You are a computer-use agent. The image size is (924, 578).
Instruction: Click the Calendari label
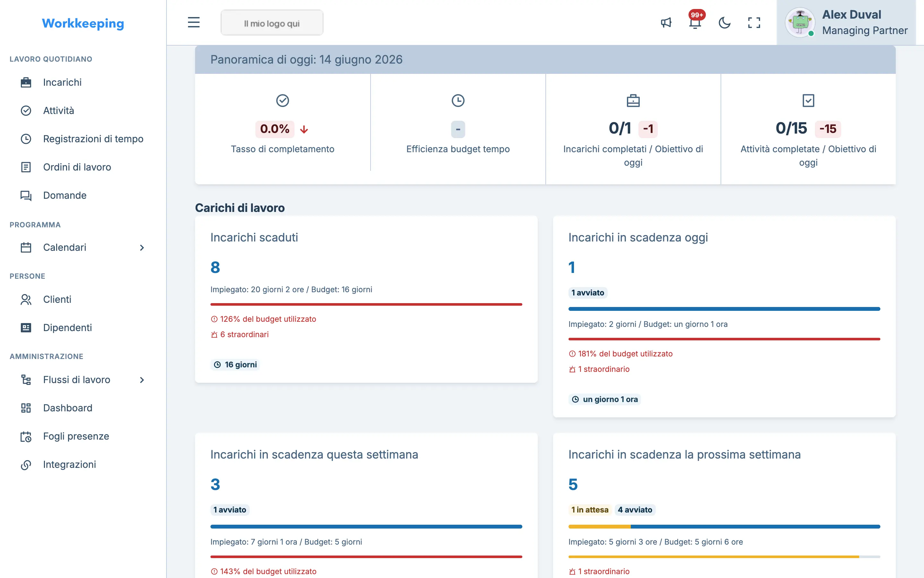(x=64, y=247)
